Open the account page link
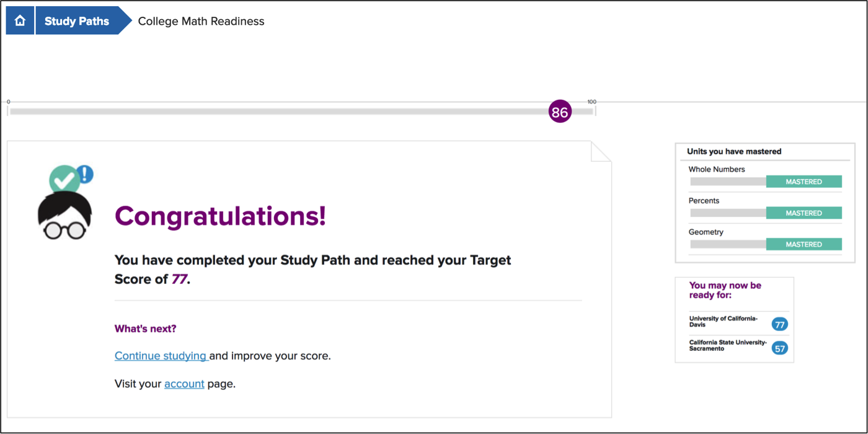Screen dimensions: 868x434 184,384
